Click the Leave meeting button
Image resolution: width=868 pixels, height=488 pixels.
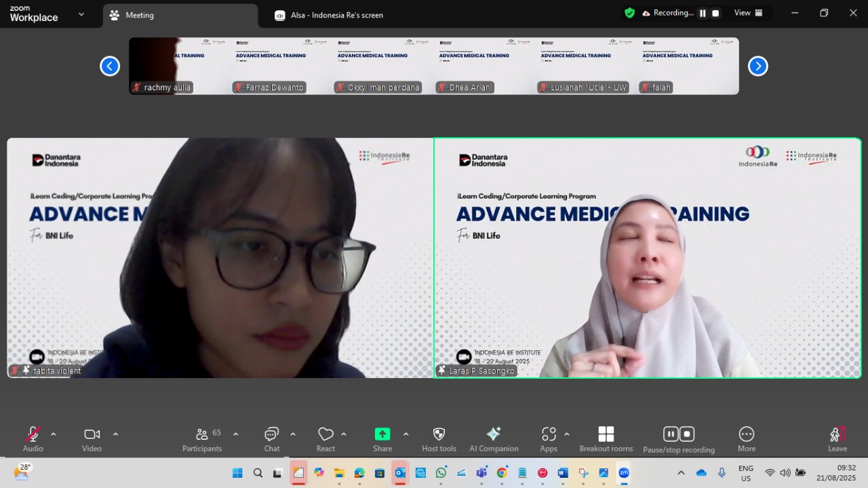click(837, 438)
